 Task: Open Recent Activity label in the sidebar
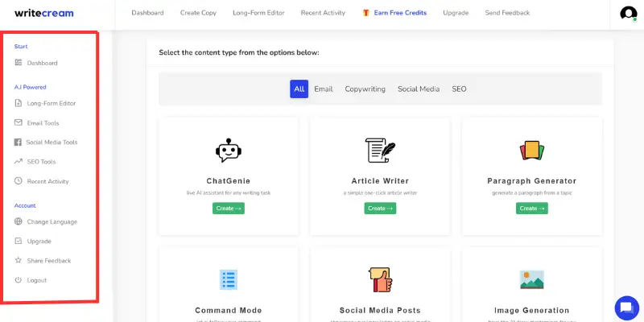pos(48,181)
